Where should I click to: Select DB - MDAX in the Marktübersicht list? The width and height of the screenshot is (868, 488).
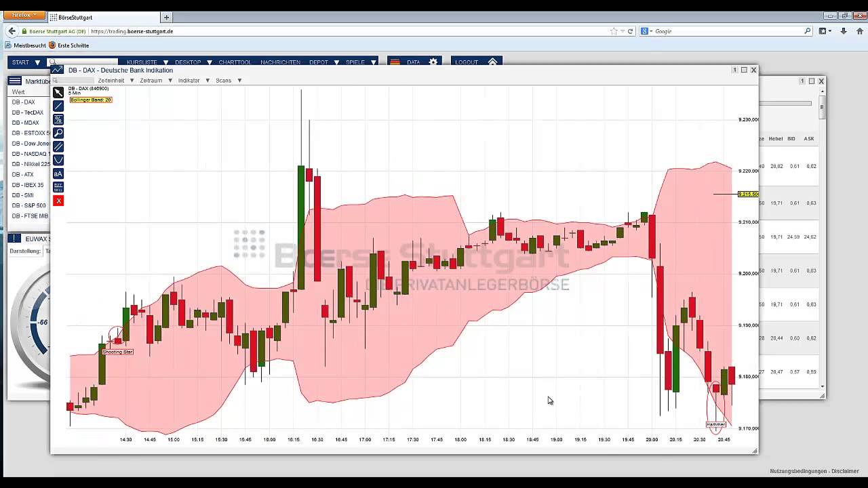coord(26,123)
